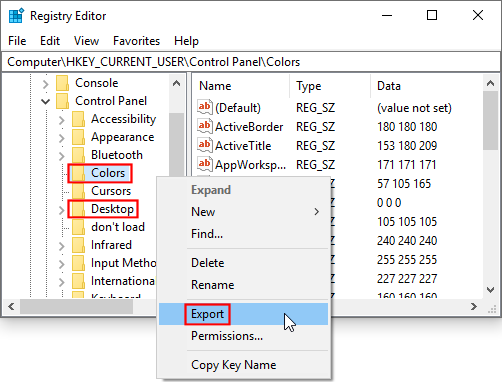Expand the Console tree node
The image size is (502, 382).
46,84
